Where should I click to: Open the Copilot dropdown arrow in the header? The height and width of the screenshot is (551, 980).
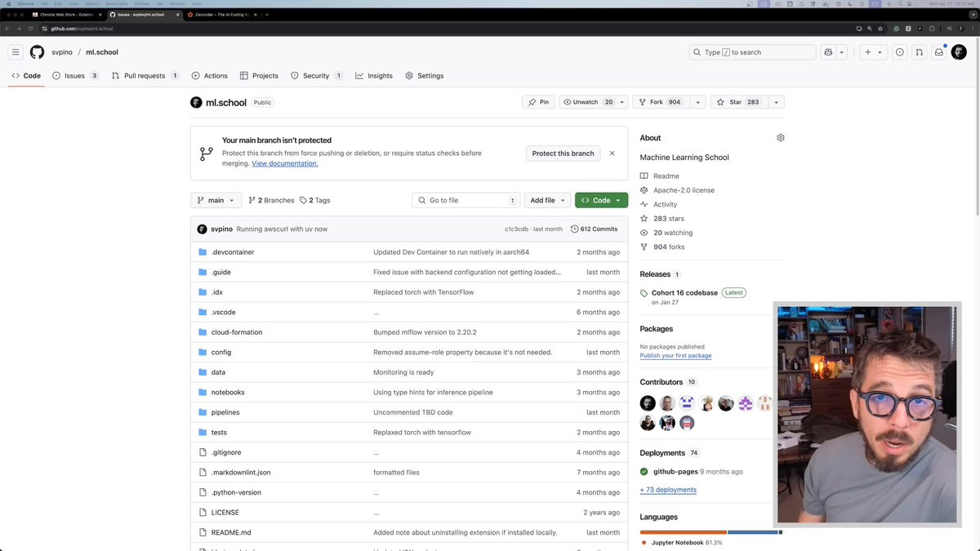(x=842, y=52)
